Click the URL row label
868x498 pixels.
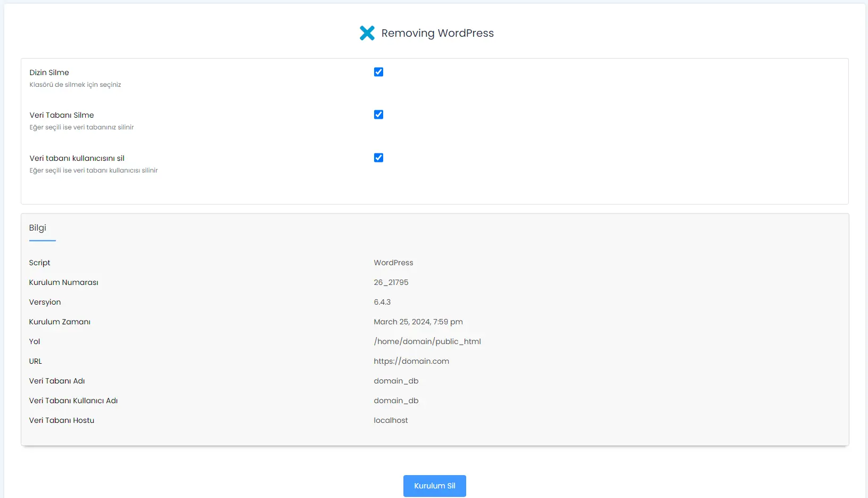(x=36, y=361)
